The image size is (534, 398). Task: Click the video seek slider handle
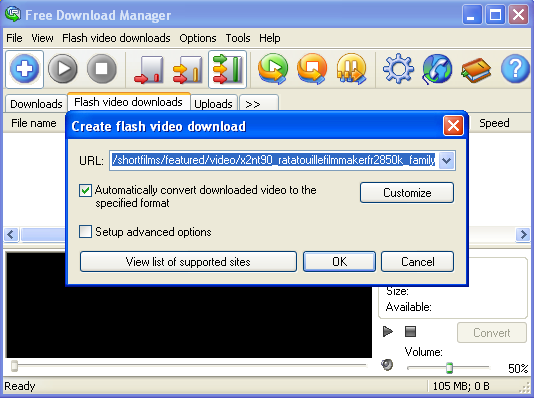pos(14,366)
